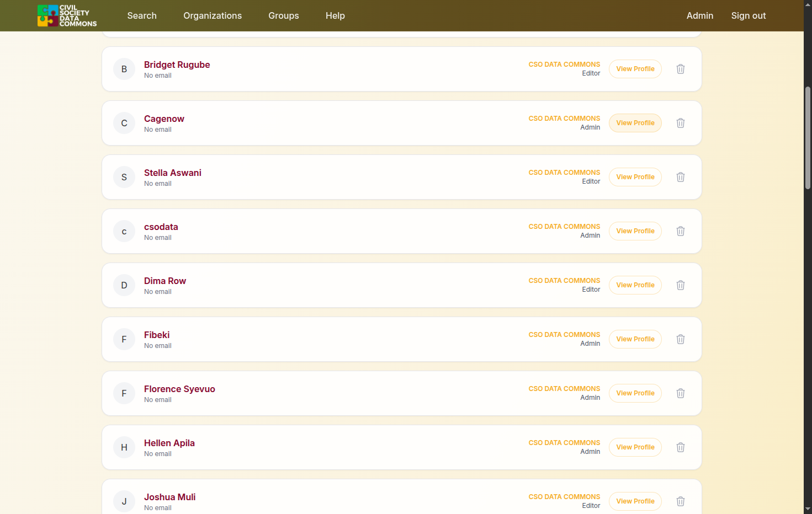
Task: View Profile of Dima Row
Action: [635, 285]
